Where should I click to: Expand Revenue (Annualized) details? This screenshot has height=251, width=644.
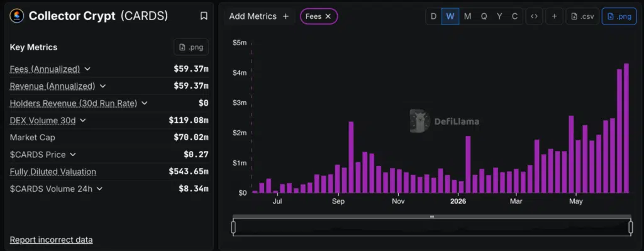[x=103, y=86]
